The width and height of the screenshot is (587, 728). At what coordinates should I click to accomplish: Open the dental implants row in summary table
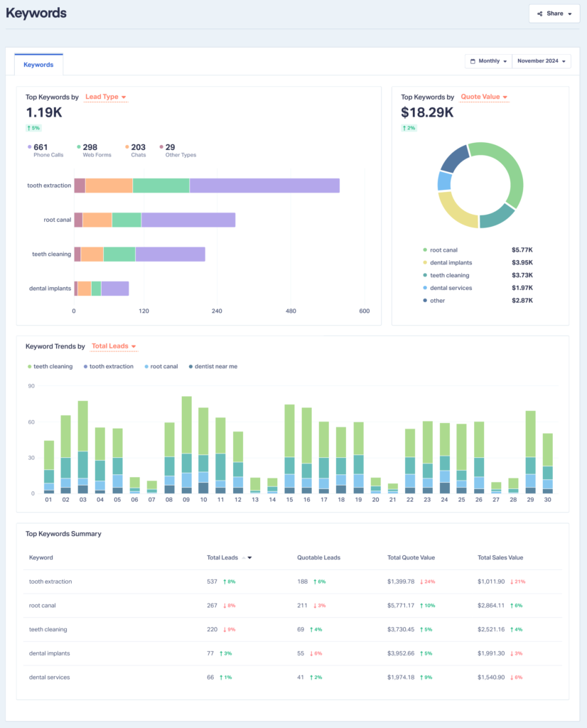293,654
